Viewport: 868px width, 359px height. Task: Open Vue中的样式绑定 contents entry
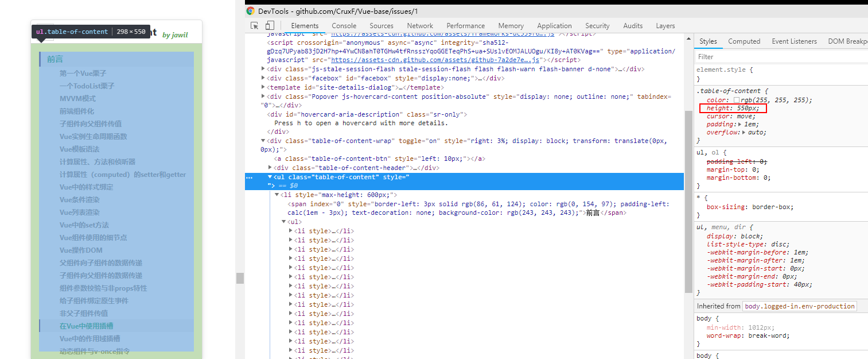(87, 187)
